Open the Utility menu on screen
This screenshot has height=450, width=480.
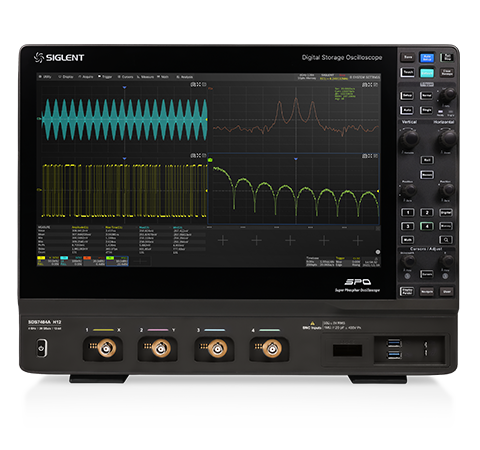pos(45,77)
